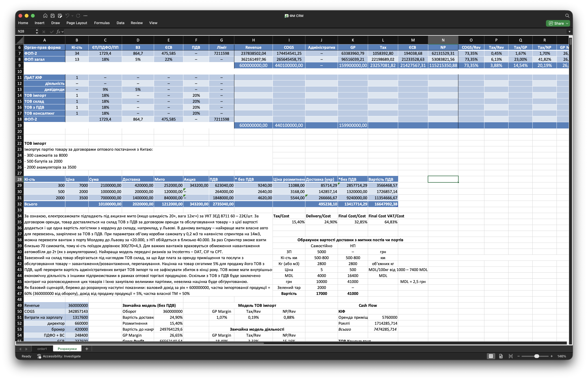Switch to Normal view in the status bar
This screenshot has height=380, width=588.
[491, 356]
